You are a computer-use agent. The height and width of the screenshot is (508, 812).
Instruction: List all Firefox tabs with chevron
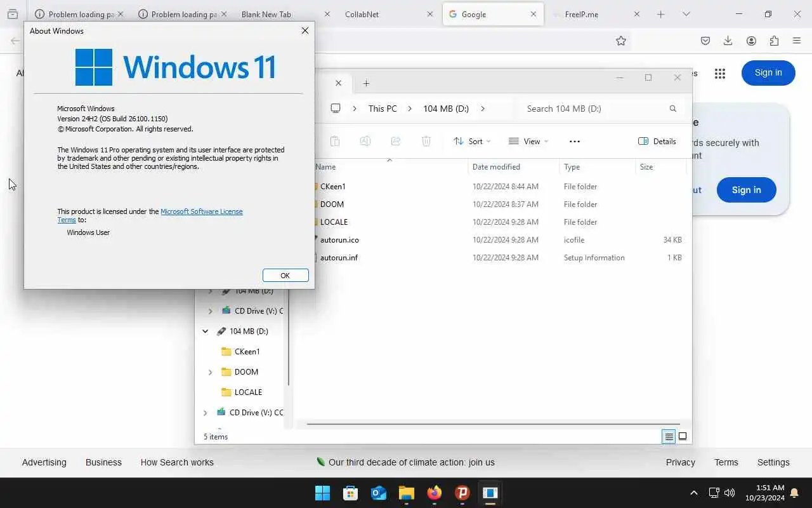click(686, 14)
